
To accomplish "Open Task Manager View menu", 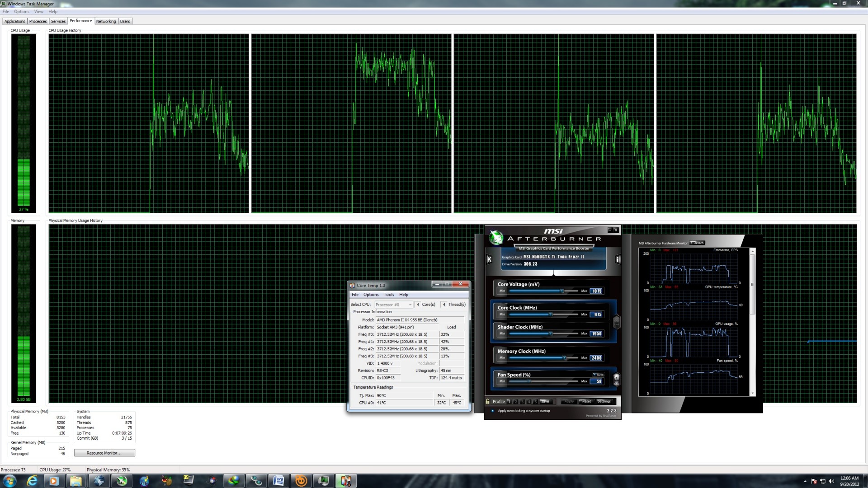I will tap(39, 12).
